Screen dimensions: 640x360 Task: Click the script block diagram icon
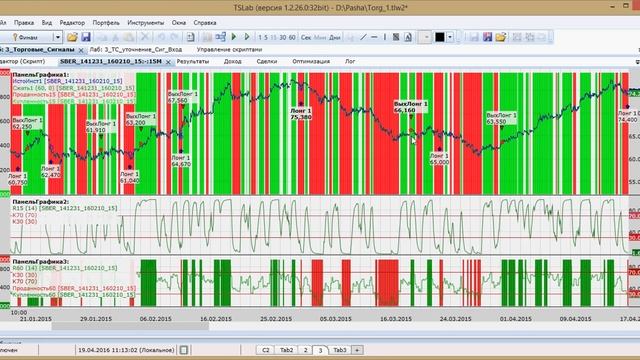tap(221, 37)
